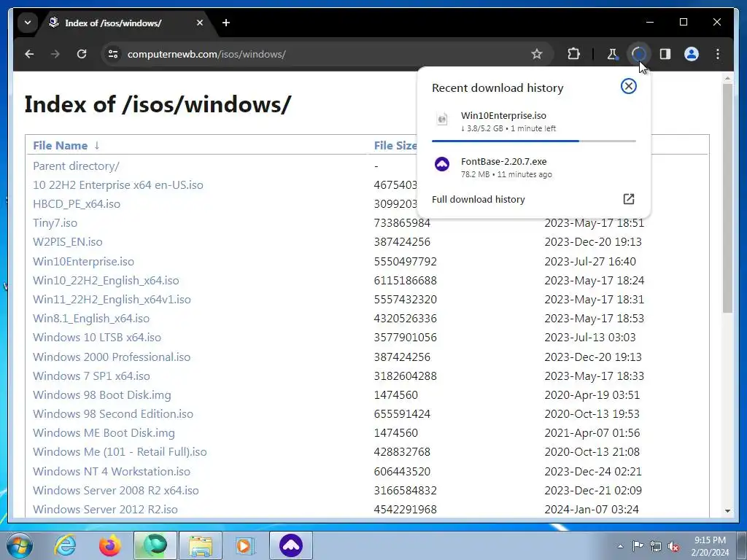The width and height of the screenshot is (747, 560).
Task: Click file size 5550497792 cell
Action: pyautogui.click(x=405, y=262)
